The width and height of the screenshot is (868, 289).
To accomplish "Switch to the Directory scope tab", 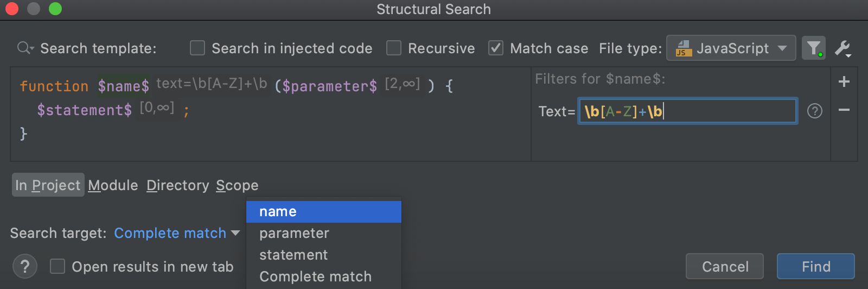I will (x=177, y=185).
